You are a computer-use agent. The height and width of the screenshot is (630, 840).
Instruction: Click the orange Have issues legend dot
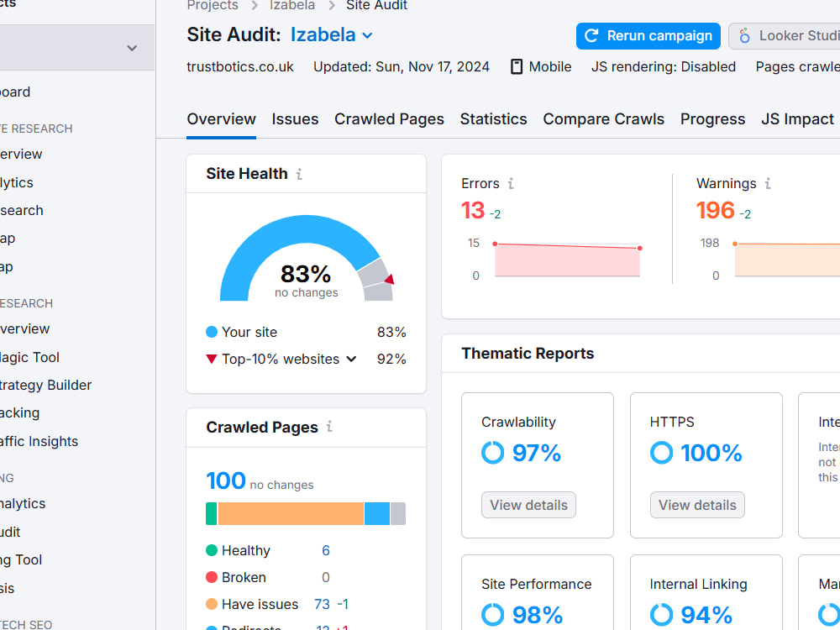tap(212, 604)
